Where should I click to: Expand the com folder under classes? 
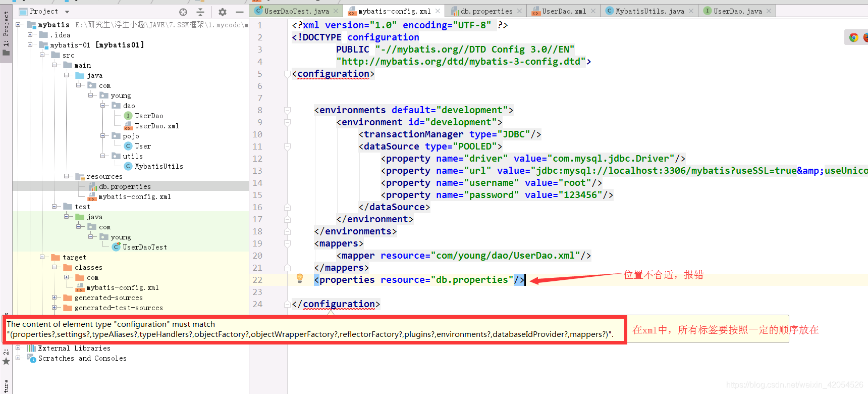click(67, 277)
